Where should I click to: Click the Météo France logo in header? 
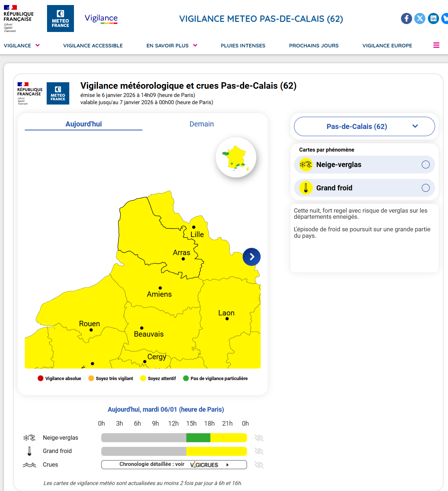point(60,19)
